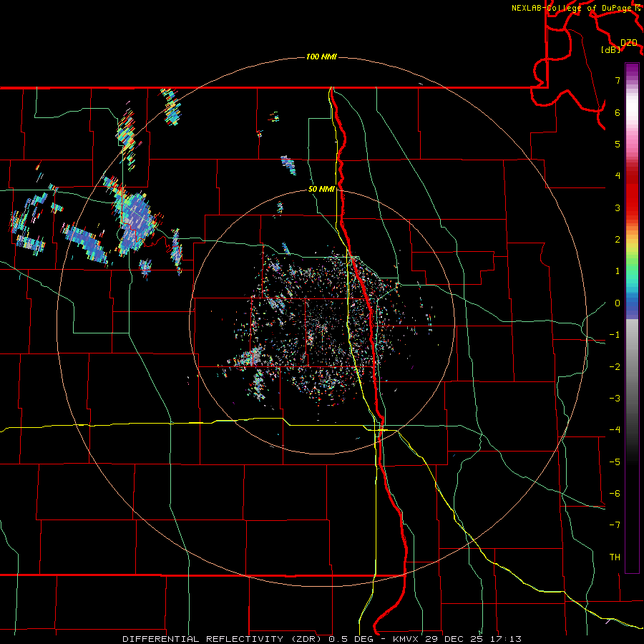
Task: Click the purple top of the color bar
Action: 632,70
